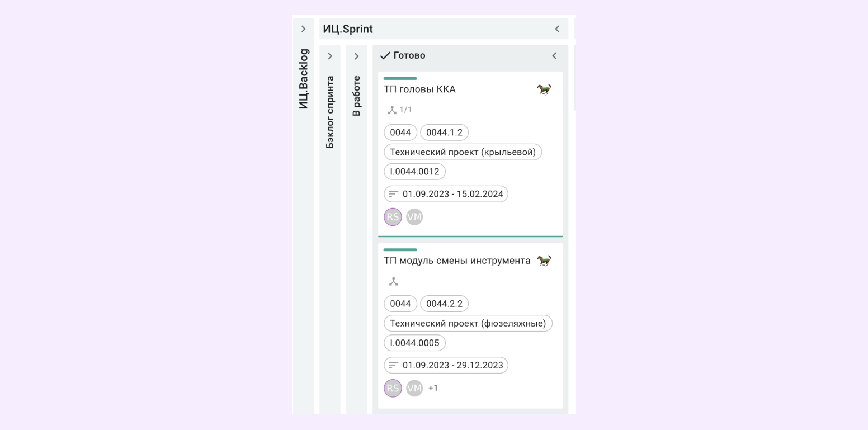Viewport: 868px width, 430px height.
Task: Click date range 01.09.2023 - 15.02.2024
Action: (446, 194)
